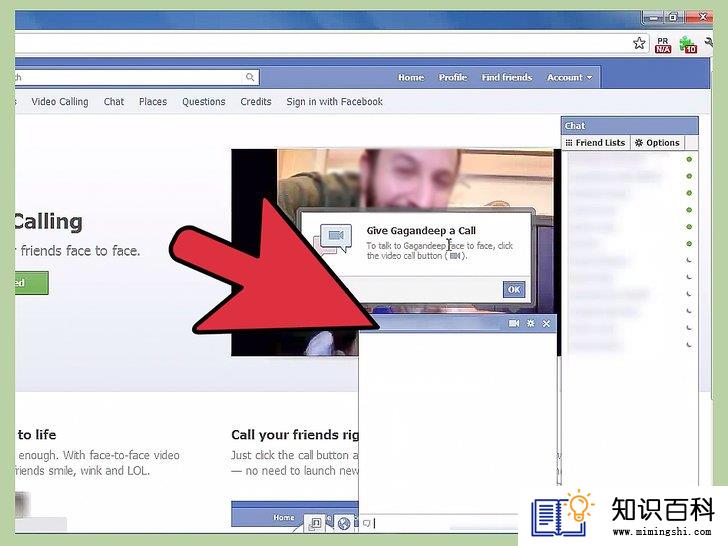Open Friend Lists in Chat panel
Viewport: 728px width, 546px height.
(595, 143)
